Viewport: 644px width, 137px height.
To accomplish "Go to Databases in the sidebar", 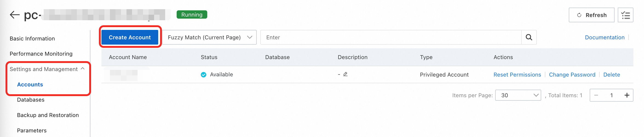I will (x=31, y=100).
